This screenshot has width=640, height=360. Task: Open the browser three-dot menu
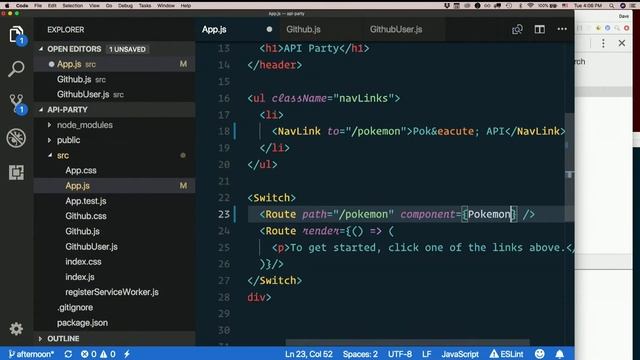[603, 43]
